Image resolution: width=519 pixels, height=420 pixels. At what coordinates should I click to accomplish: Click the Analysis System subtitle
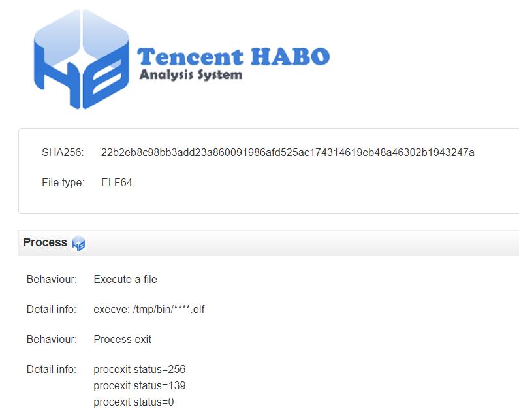[191, 75]
